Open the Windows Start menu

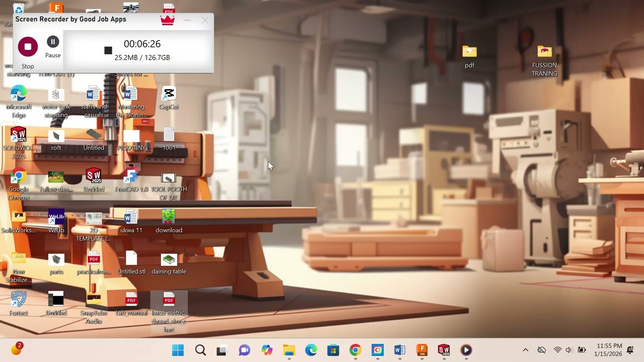click(x=178, y=350)
